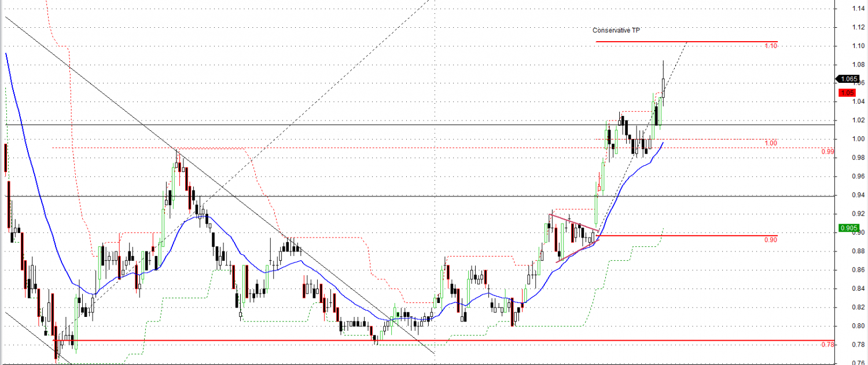Select the green 0.905 price tag
This screenshot has width=868, height=365.
click(848, 228)
